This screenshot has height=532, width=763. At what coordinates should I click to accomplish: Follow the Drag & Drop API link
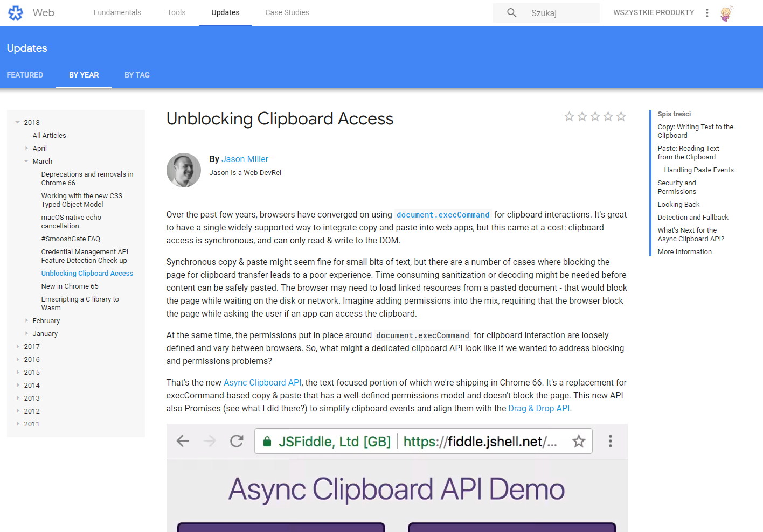[539, 408]
